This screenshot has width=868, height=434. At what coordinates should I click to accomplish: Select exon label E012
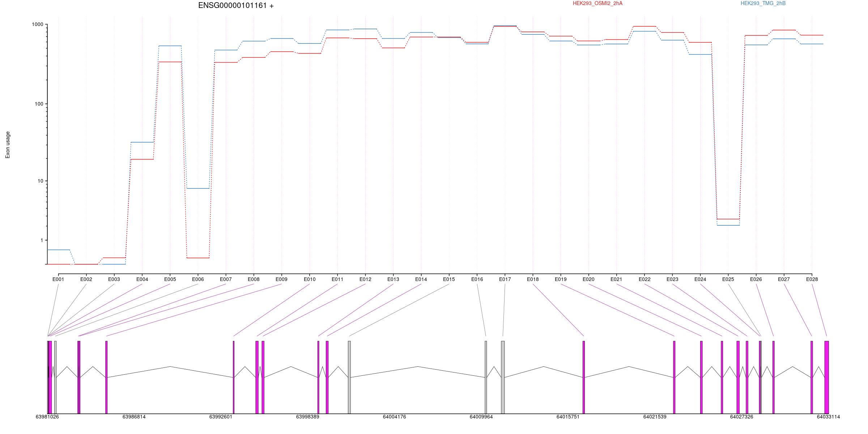[x=365, y=279]
